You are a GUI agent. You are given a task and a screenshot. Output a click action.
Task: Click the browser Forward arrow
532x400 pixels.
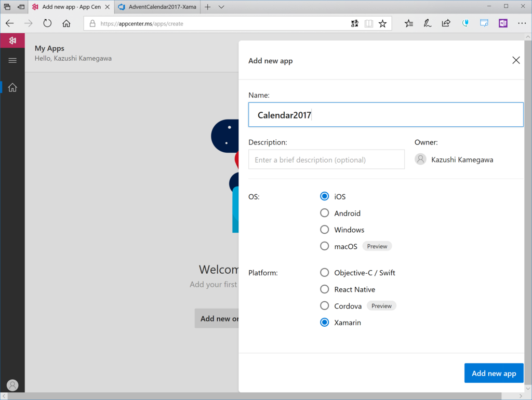pyautogui.click(x=29, y=23)
